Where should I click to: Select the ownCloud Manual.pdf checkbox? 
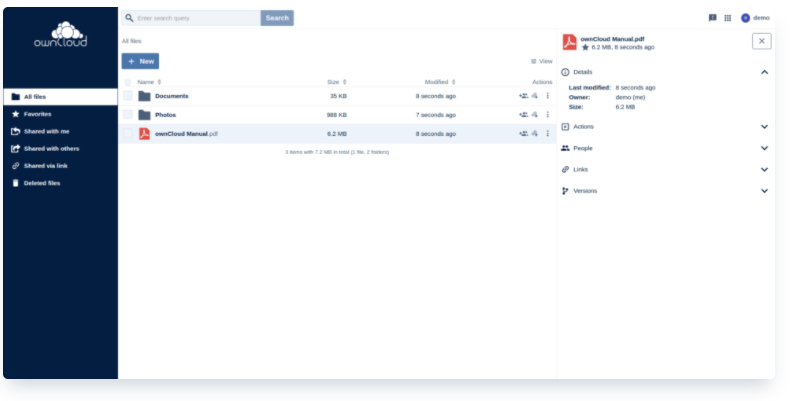pos(128,133)
